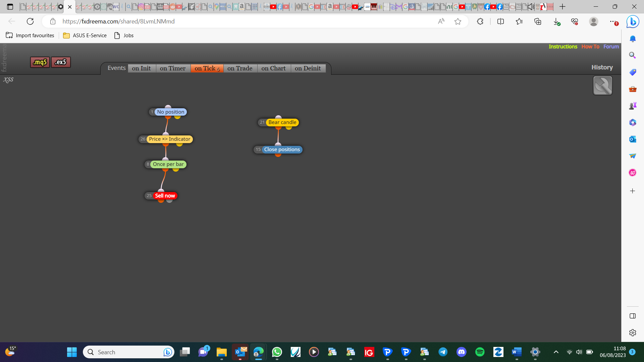Close the active browser tab
The width and height of the screenshot is (644, 362).
tap(70, 7)
